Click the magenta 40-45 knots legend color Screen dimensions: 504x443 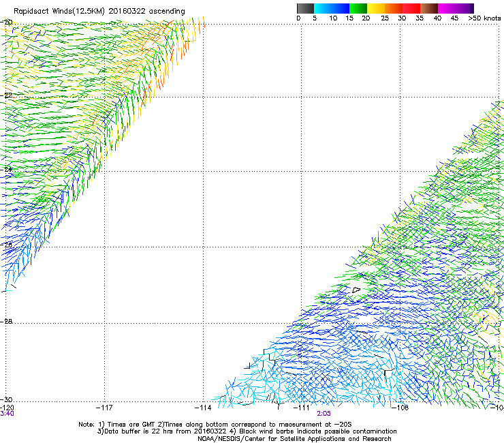(x=447, y=8)
